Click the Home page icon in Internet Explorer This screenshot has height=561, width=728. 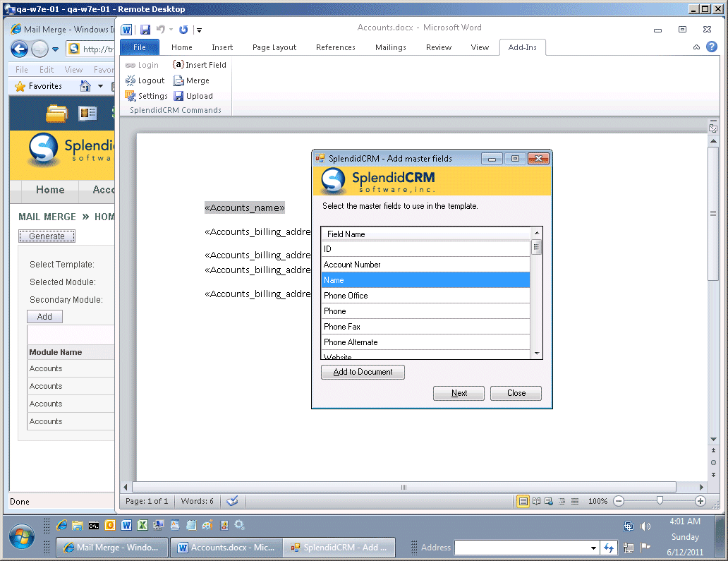[85, 86]
